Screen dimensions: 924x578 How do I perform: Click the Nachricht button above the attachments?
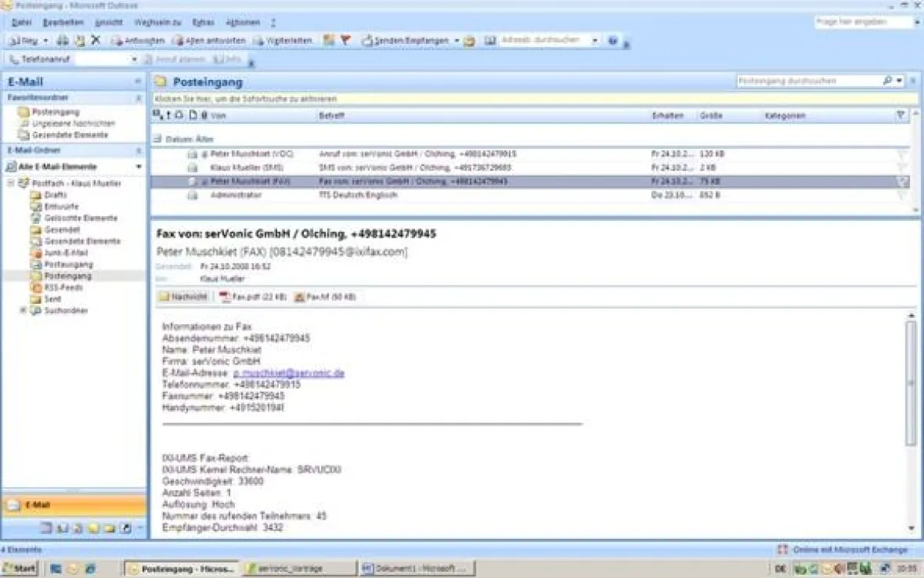point(183,296)
